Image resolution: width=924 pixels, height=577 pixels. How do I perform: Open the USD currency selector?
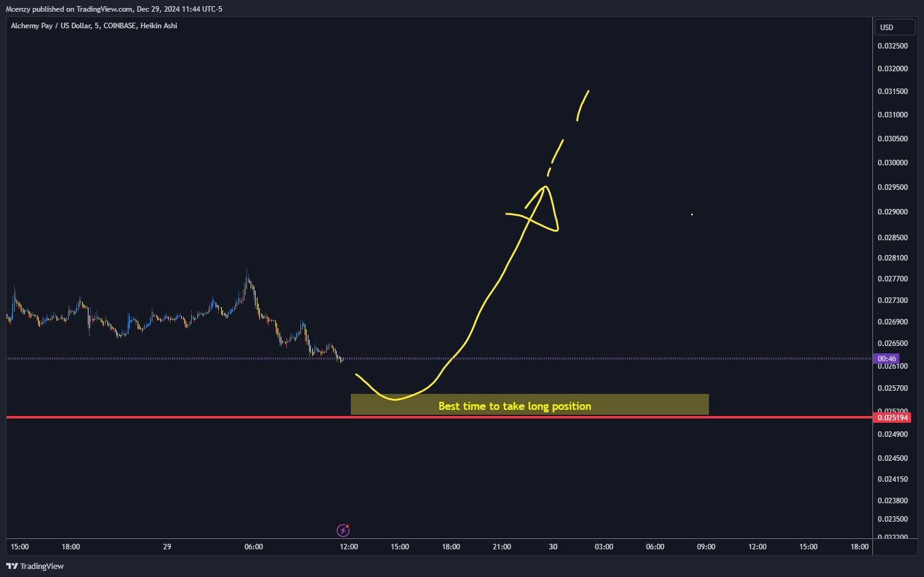pos(895,27)
